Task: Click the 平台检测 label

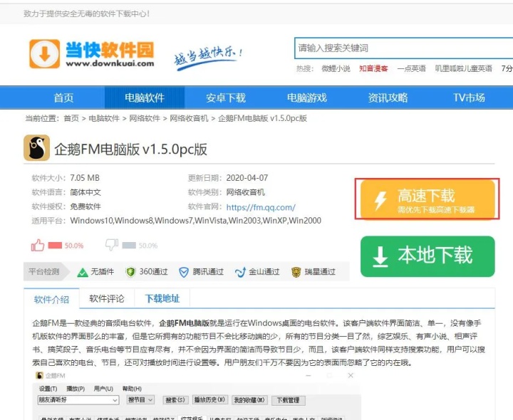Action: click(44, 272)
